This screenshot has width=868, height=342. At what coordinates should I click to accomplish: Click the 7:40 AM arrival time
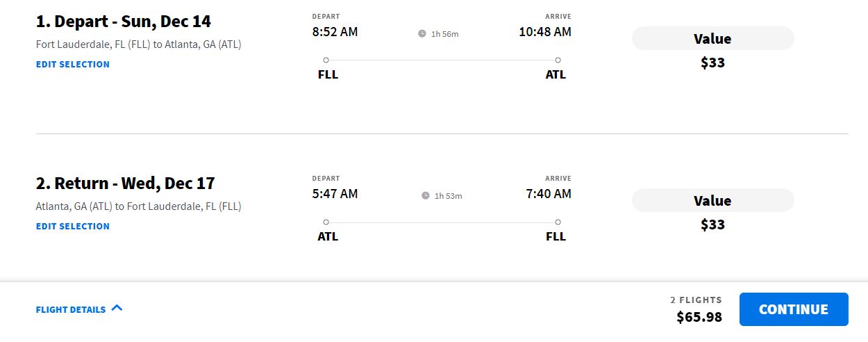tap(549, 193)
